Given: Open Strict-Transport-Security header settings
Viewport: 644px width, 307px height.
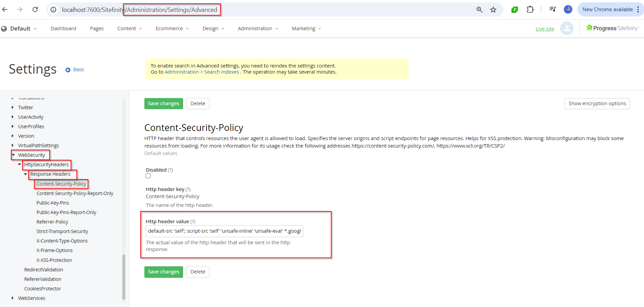Looking at the screenshot, I should [x=62, y=231].
